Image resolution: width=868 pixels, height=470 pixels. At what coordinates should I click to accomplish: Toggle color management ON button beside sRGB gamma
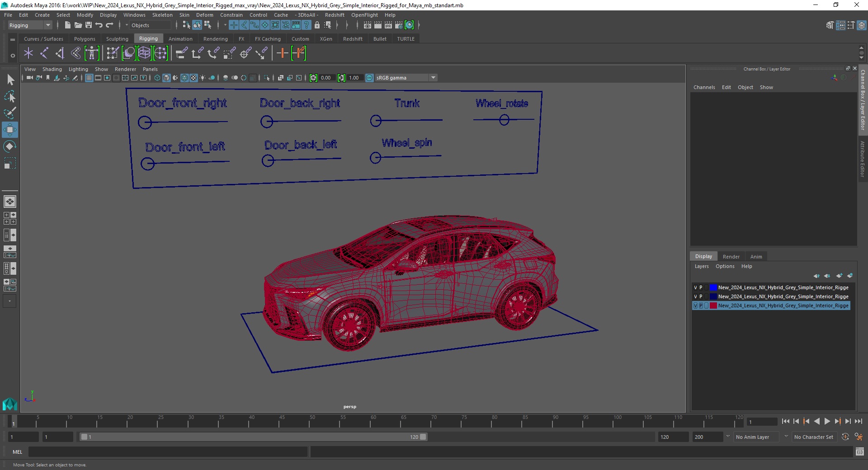point(369,78)
